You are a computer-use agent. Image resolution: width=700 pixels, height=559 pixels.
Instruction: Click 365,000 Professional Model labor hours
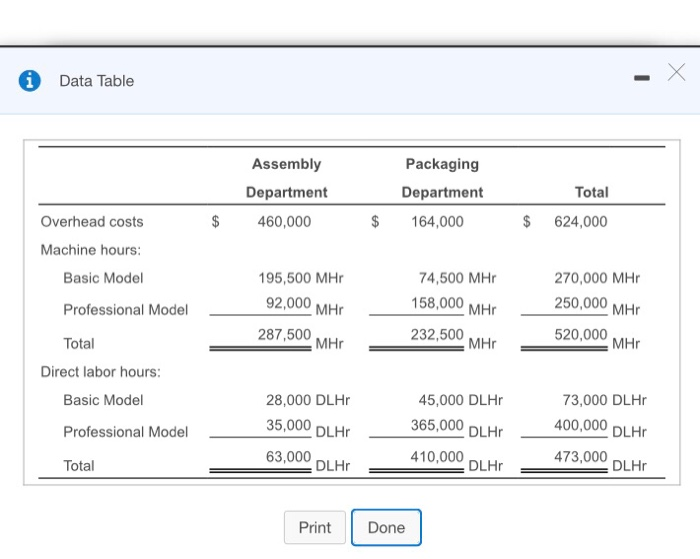[x=438, y=425]
